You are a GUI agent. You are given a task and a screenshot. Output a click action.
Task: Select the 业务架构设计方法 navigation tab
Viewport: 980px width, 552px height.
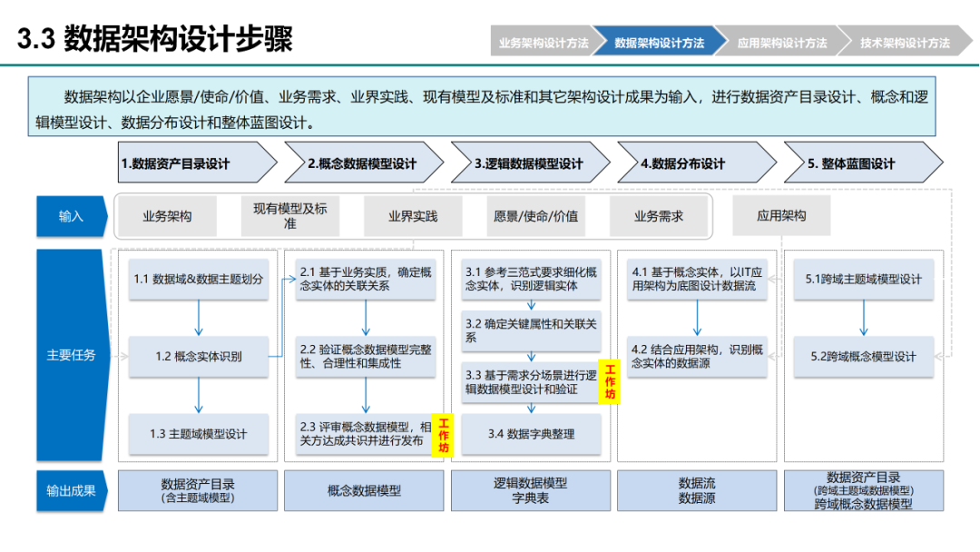(x=544, y=42)
